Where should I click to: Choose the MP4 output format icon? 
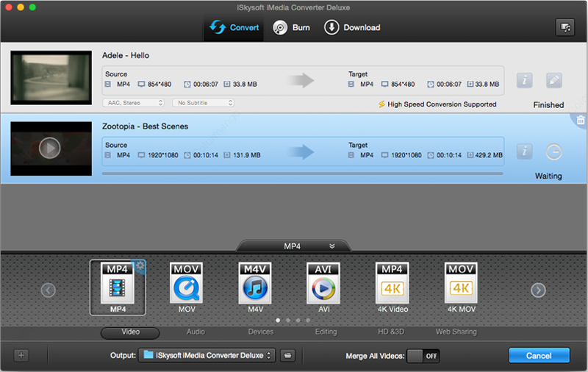coord(118,287)
